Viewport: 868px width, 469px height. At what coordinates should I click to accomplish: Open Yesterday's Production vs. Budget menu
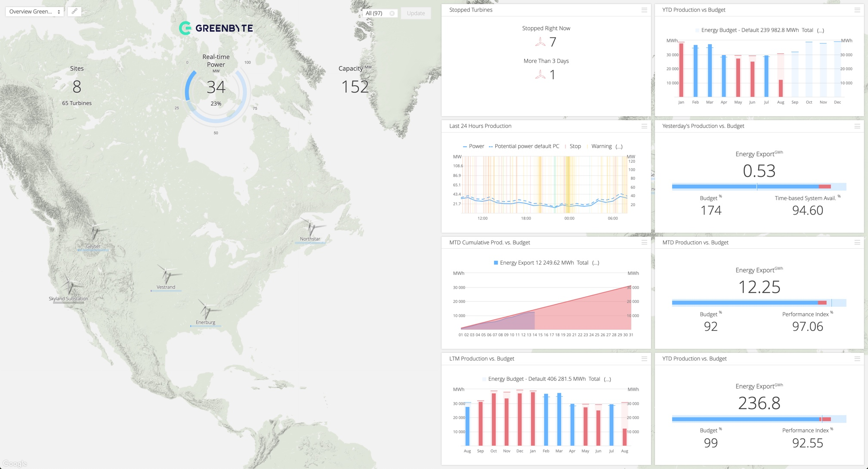click(x=857, y=126)
